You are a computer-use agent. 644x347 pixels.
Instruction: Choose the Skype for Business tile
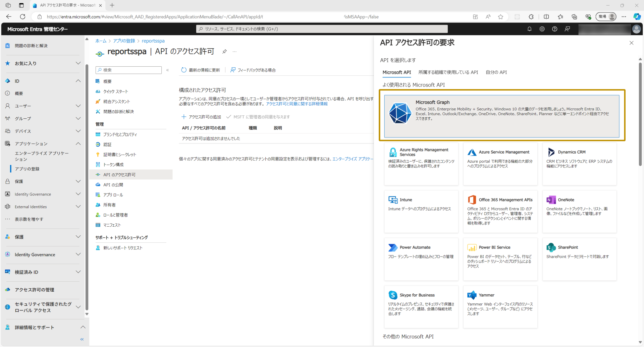pos(421,307)
